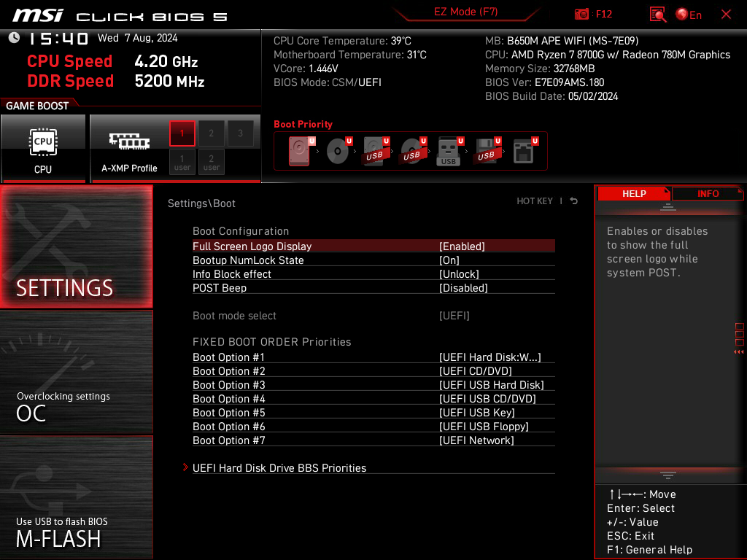Select the CD/DVD boot priority icon
Screen dimensions: 747x560
tap(338, 151)
